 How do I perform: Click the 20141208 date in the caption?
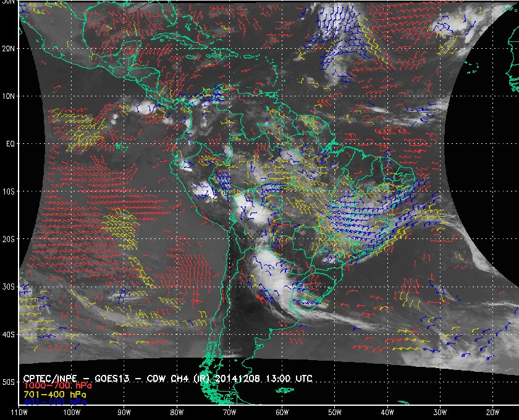tap(238, 378)
